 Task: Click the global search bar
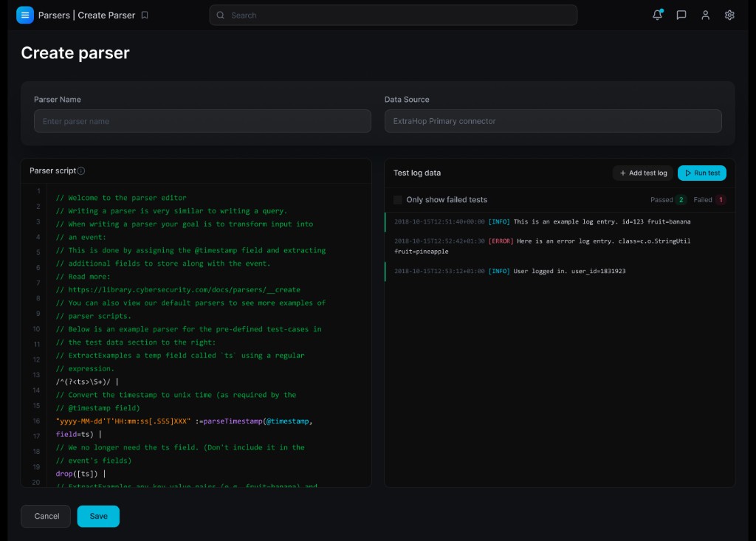[393, 15]
